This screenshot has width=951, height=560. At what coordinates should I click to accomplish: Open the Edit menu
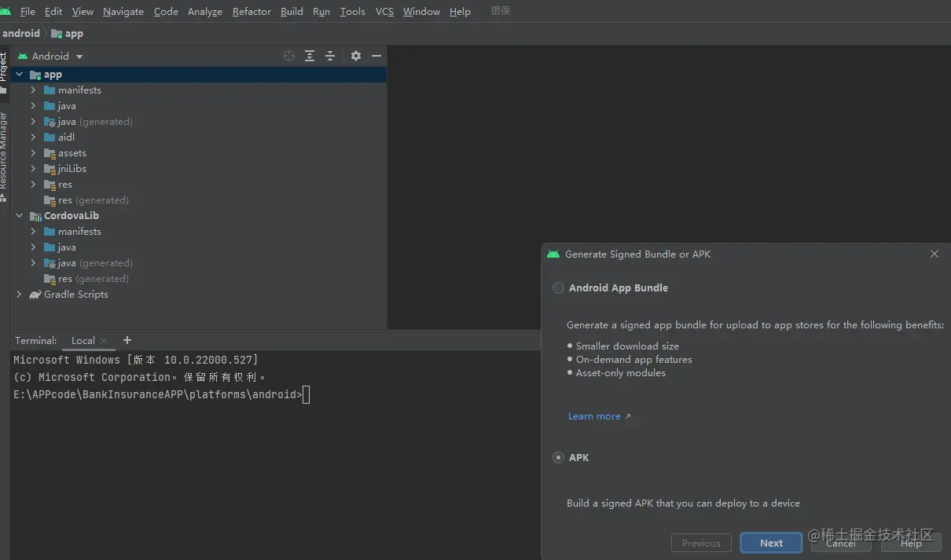[53, 11]
